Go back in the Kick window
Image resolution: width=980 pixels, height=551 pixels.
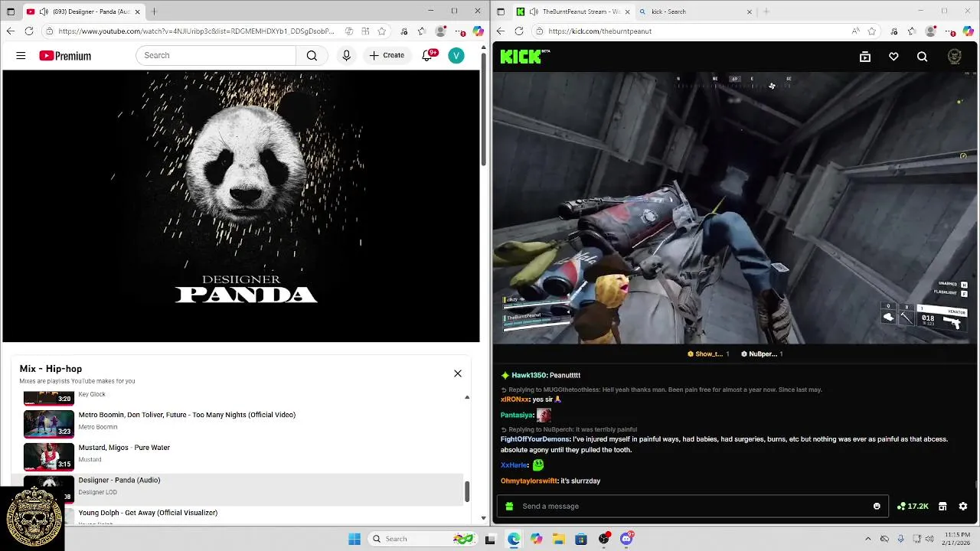[500, 31]
